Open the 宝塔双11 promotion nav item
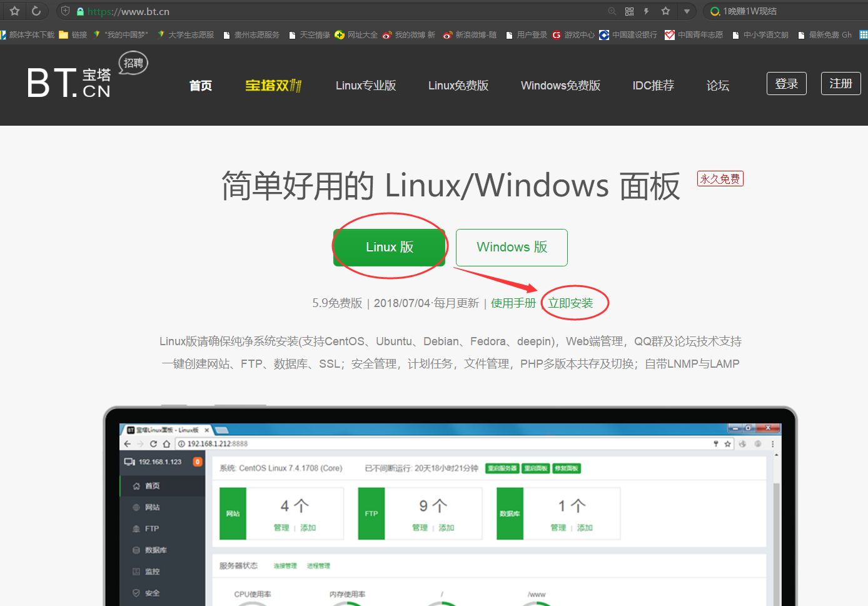Screen dimensions: 868x606 coord(273,86)
